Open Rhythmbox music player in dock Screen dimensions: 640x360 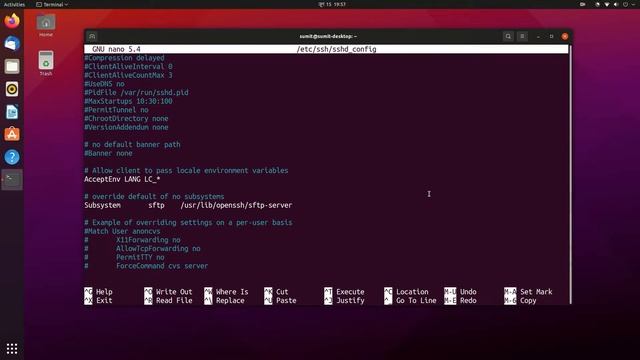tap(12, 89)
